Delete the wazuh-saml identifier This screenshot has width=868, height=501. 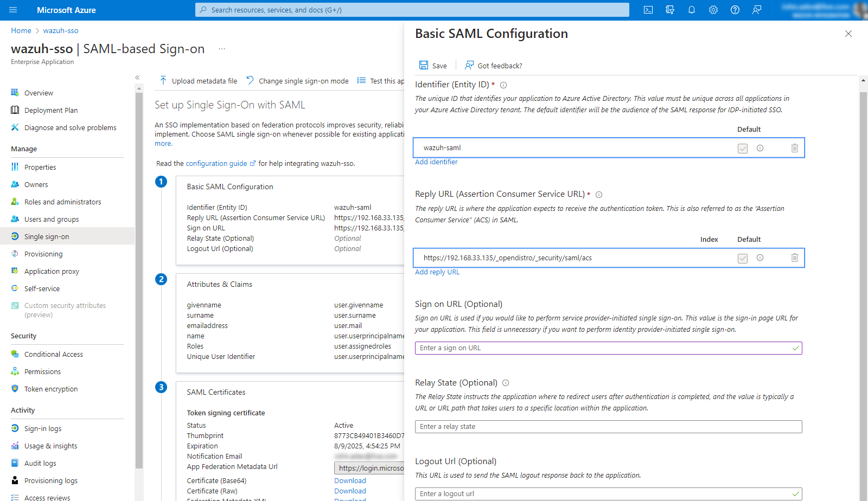click(795, 148)
